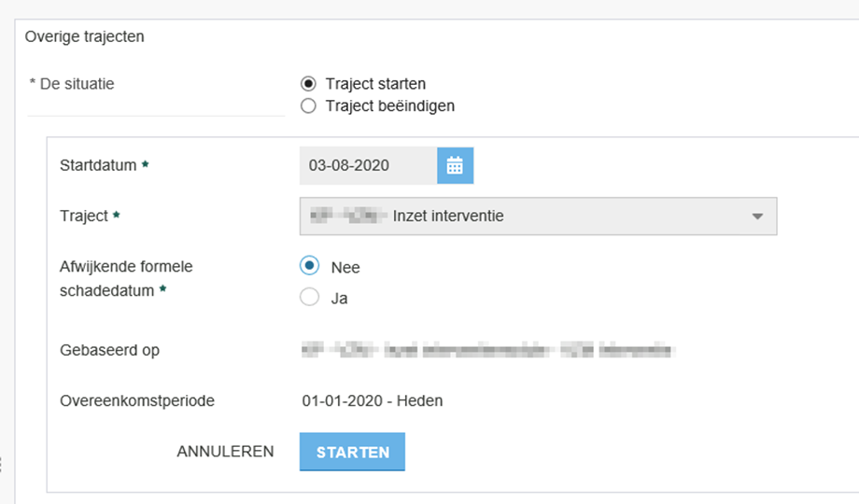The height and width of the screenshot is (504, 859).
Task: Click the required asterisk beside Startdatum
Action: (145, 165)
